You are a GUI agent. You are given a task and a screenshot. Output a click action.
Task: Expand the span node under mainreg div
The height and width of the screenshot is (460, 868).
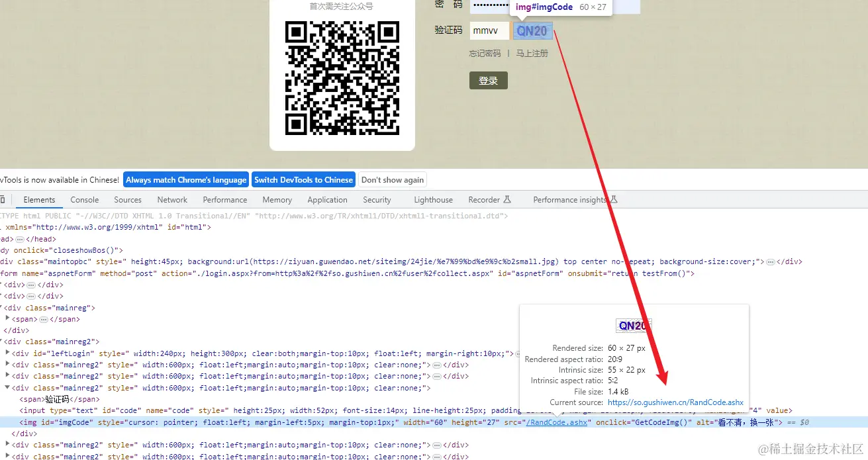(7, 319)
